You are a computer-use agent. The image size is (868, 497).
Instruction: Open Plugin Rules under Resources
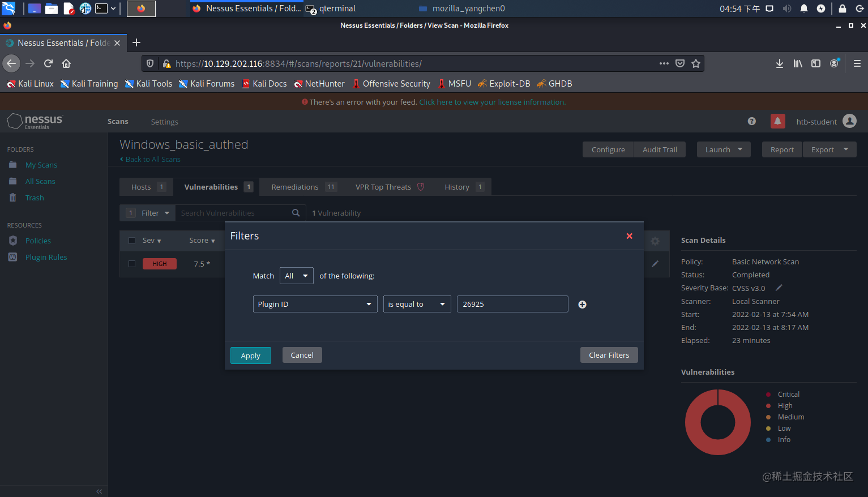coord(46,257)
